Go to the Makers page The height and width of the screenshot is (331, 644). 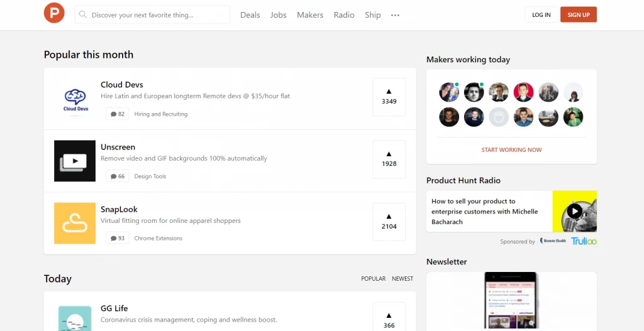tap(310, 15)
